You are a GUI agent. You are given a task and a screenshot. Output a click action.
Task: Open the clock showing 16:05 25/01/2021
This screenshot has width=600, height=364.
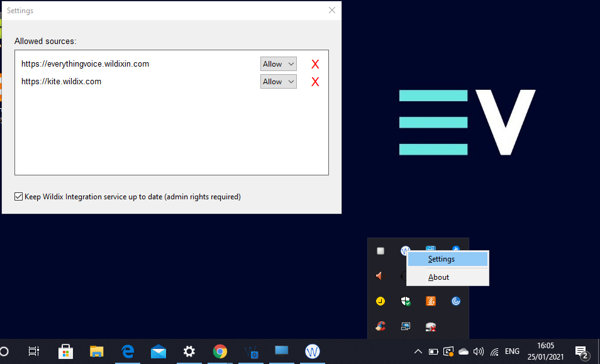coord(545,351)
